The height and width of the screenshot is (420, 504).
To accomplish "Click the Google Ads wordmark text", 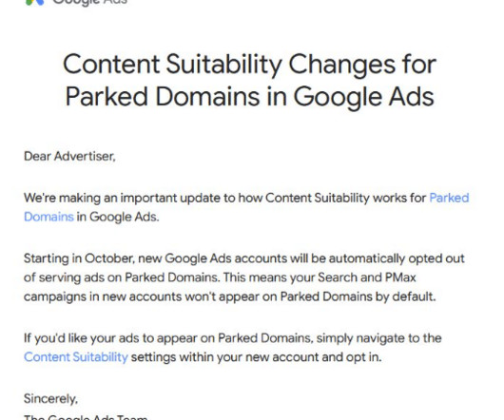I will 89,3.
